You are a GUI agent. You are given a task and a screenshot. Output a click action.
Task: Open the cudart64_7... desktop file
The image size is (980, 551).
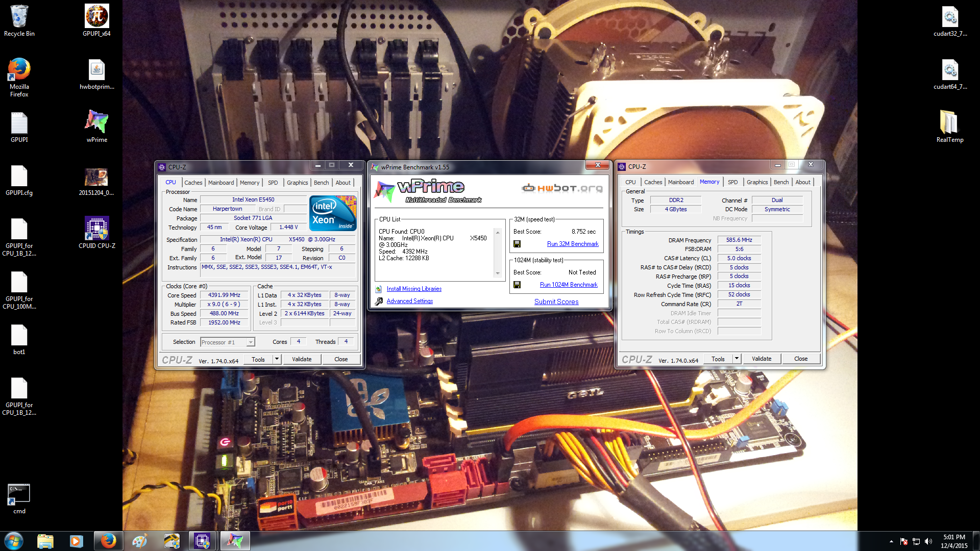(950, 74)
